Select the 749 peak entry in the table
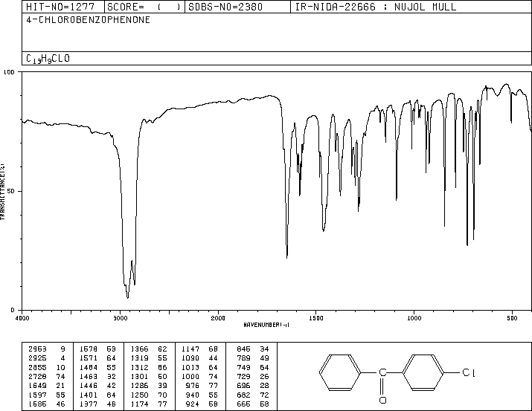The image size is (532, 411). (253, 367)
